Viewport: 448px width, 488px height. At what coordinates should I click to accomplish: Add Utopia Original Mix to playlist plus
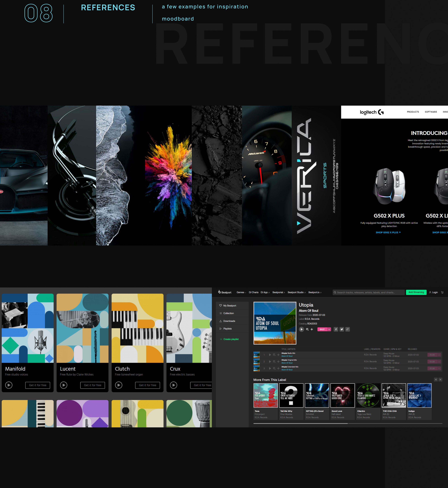click(278, 362)
